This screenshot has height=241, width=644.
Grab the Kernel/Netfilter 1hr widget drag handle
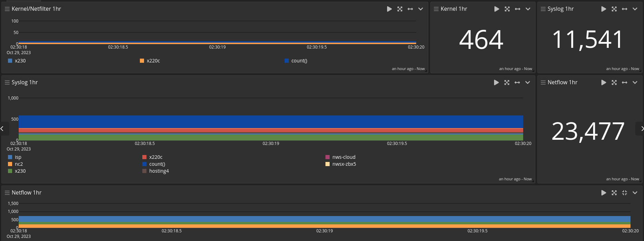tap(7, 9)
